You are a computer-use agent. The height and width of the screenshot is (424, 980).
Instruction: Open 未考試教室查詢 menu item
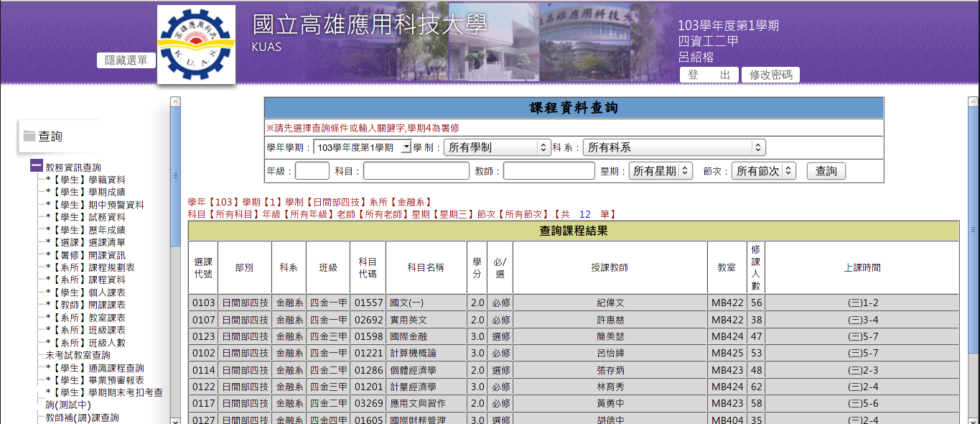click(x=78, y=355)
